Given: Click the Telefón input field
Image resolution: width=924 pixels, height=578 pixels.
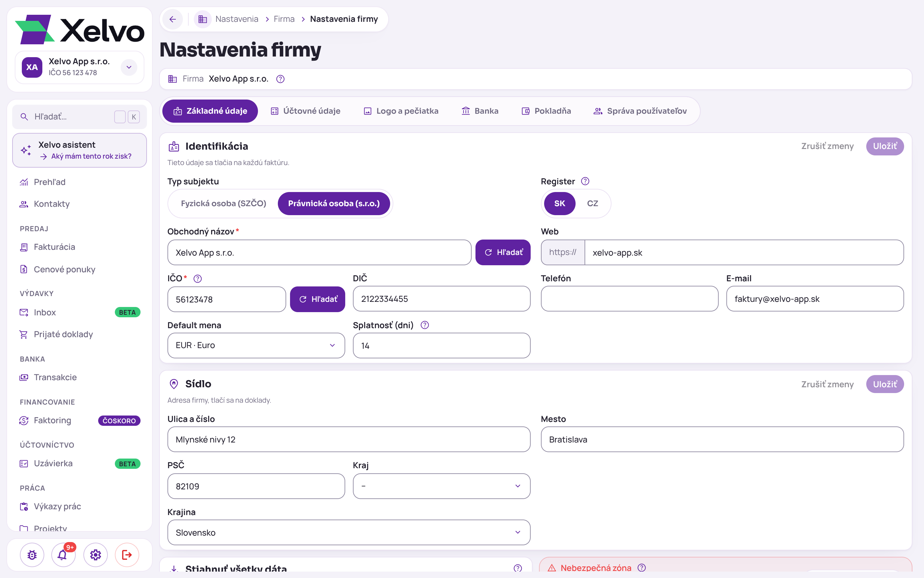Looking at the screenshot, I should pyautogui.click(x=629, y=299).
